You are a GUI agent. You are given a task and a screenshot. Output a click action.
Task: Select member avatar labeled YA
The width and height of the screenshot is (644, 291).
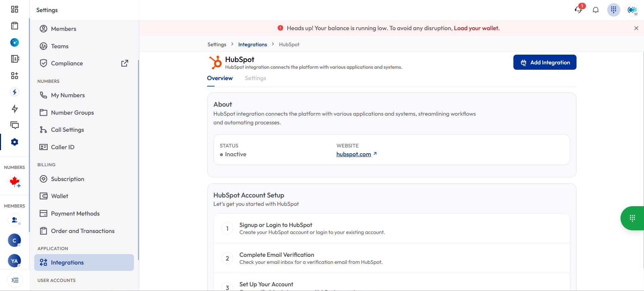[x=14, y=261]
